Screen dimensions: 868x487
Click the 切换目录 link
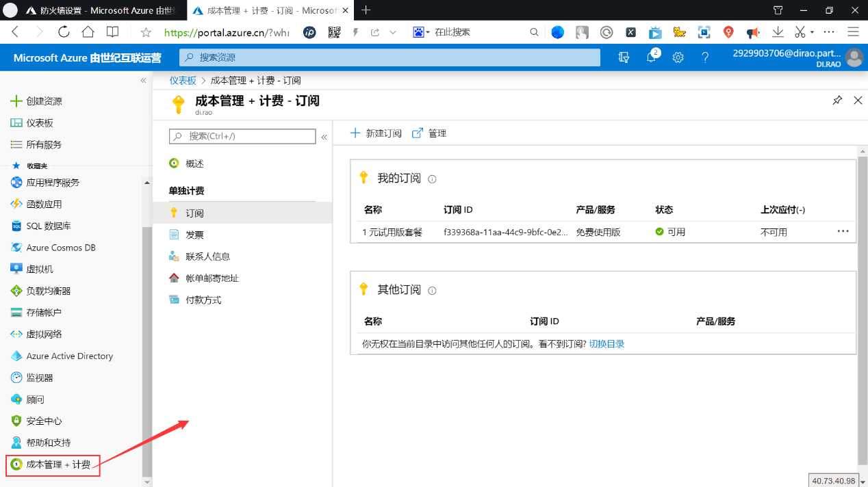click(607, 344)
